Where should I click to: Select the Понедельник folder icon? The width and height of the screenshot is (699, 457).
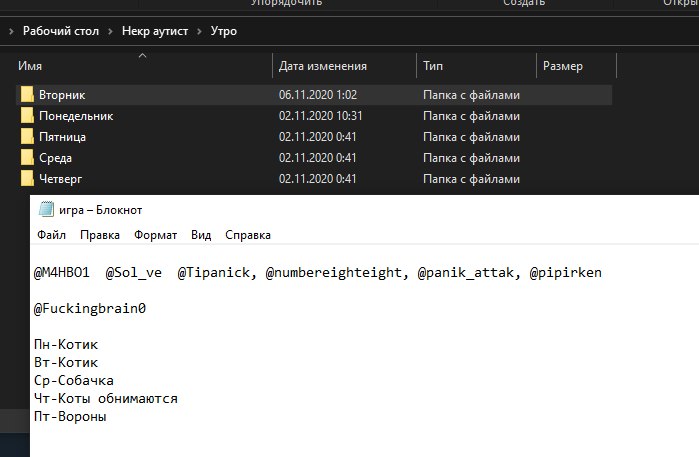point(27,115)
